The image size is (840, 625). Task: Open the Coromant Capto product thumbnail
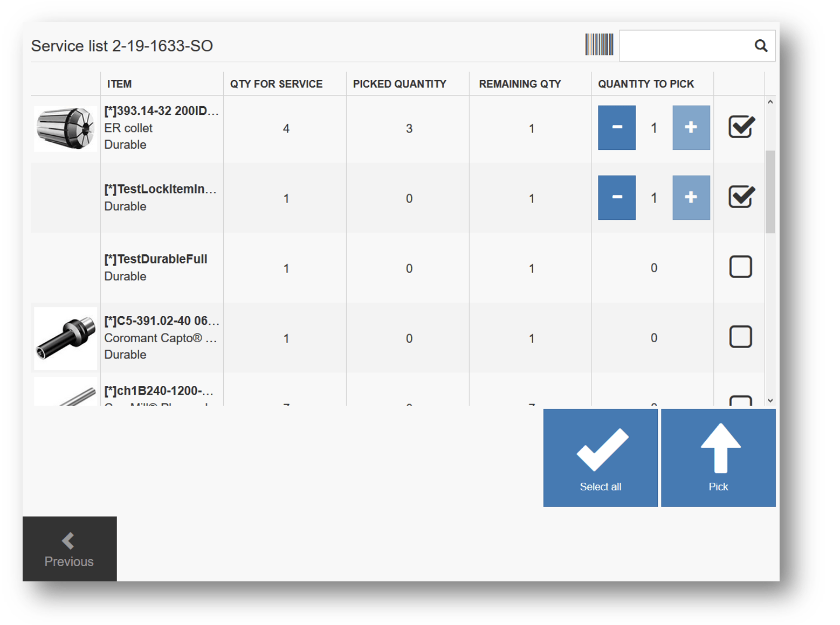point(65,338)
